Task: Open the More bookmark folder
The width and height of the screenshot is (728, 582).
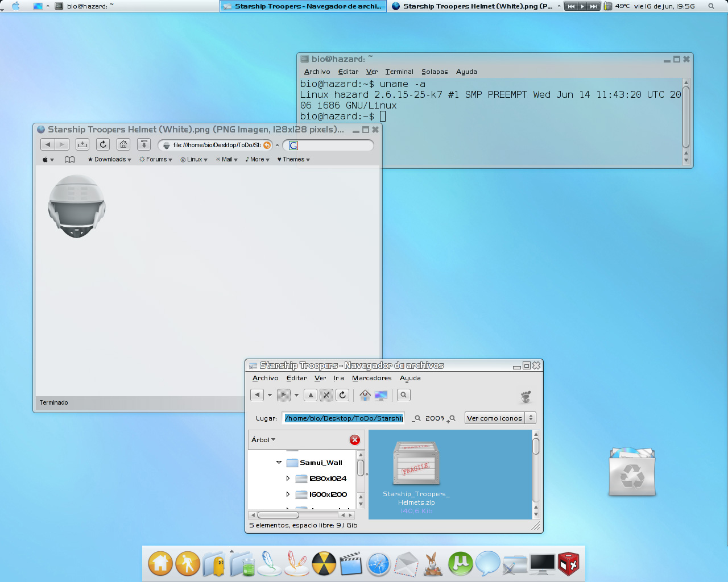Action: 257,160
